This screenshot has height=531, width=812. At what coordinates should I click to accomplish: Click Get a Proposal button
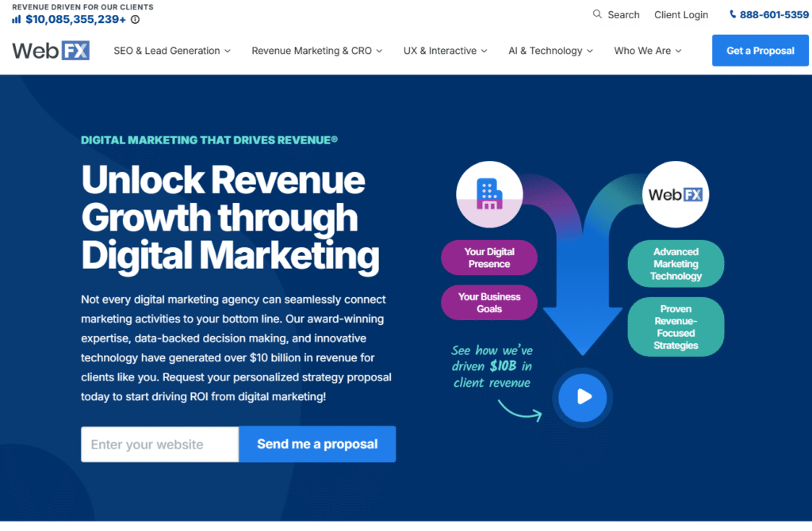(x=760, y=50)
